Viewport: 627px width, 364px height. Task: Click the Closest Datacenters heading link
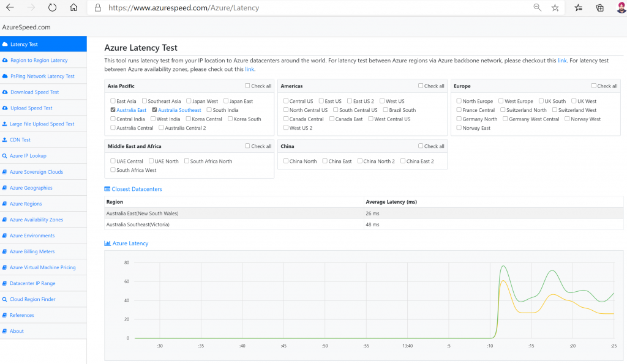point(137,190)
